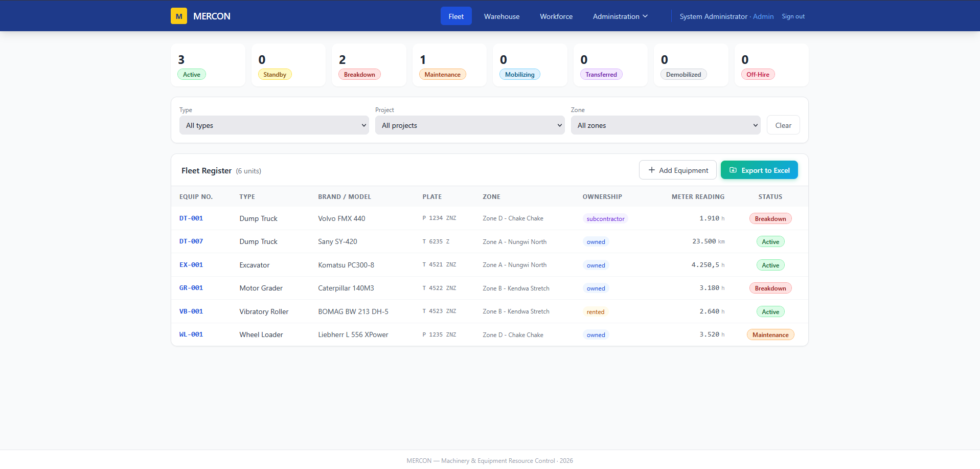The image size is (980, 469).
Task: Click the TYPE column header
Action: click(x=247, y=197)
